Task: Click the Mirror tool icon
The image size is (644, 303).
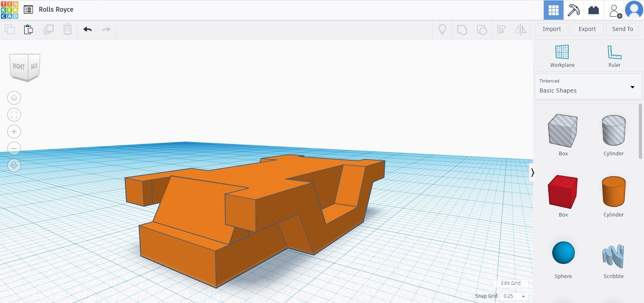Action: point(520,29)
